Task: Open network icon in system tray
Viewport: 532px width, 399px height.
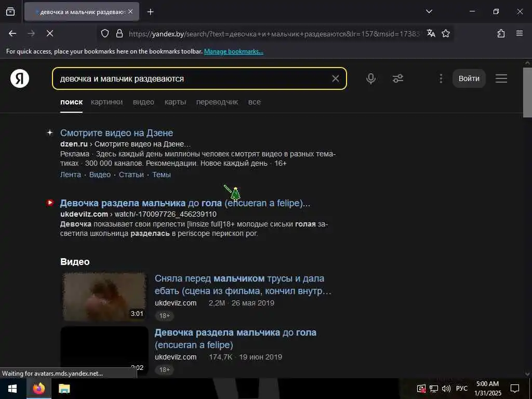Action: pos(433,389)
